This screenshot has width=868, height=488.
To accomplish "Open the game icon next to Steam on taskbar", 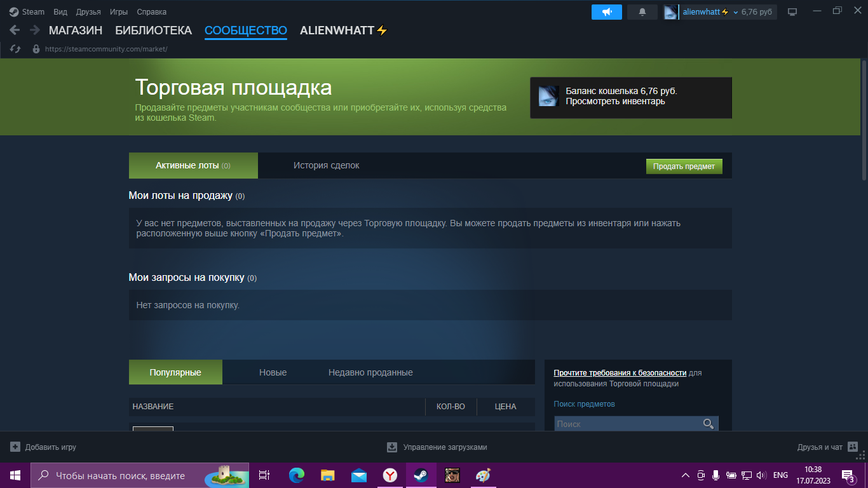I will [x=452, y=475].
